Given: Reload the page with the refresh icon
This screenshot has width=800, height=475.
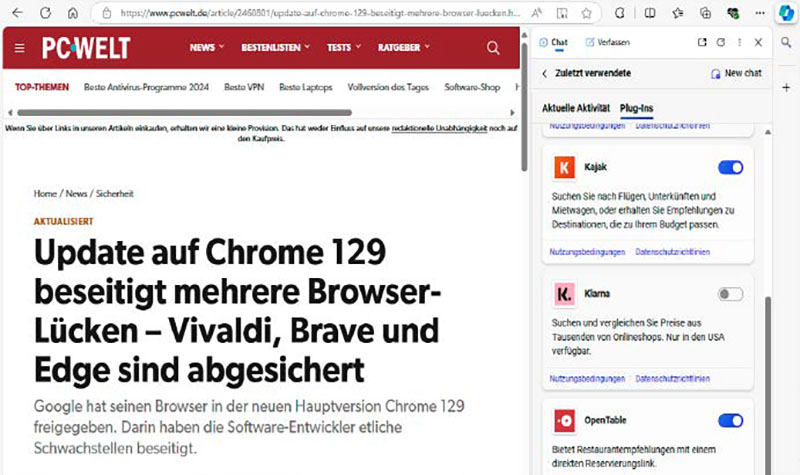Looking at the screenshot, I should click(x=45, y=13).
